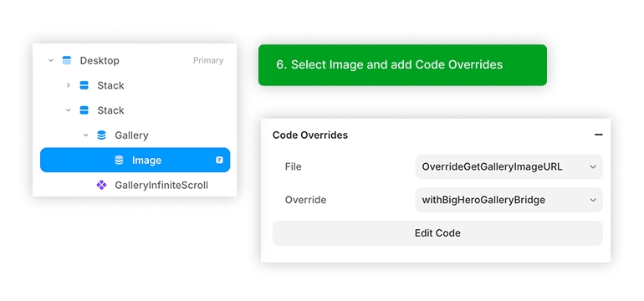This screenshot has width=644, height=301.
Task: Click the badge icon on Image row
Action: 219,161
